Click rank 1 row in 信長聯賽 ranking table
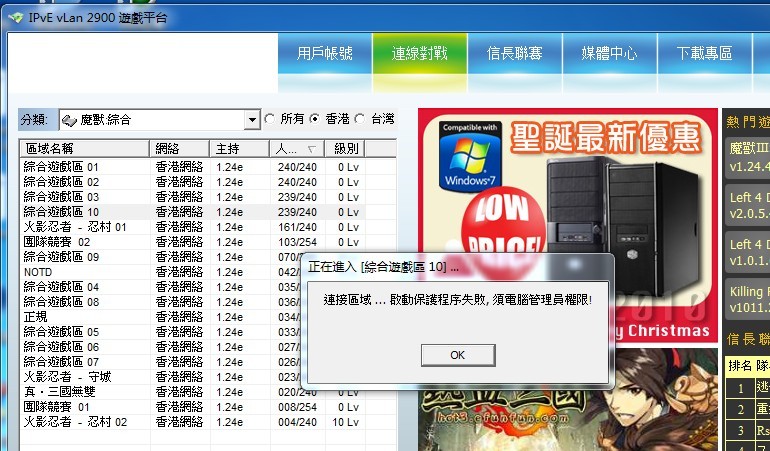 [748, 388]
